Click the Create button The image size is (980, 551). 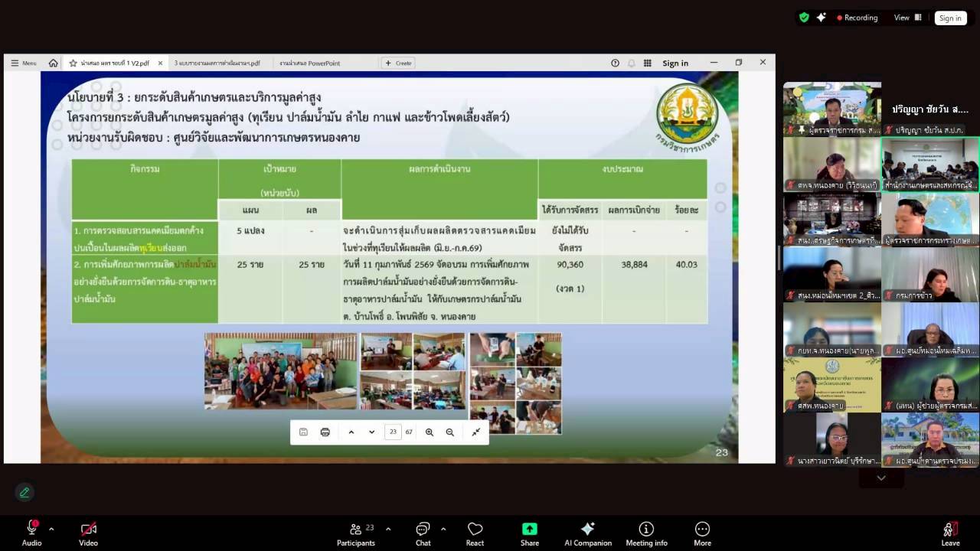tap(398, 64)
